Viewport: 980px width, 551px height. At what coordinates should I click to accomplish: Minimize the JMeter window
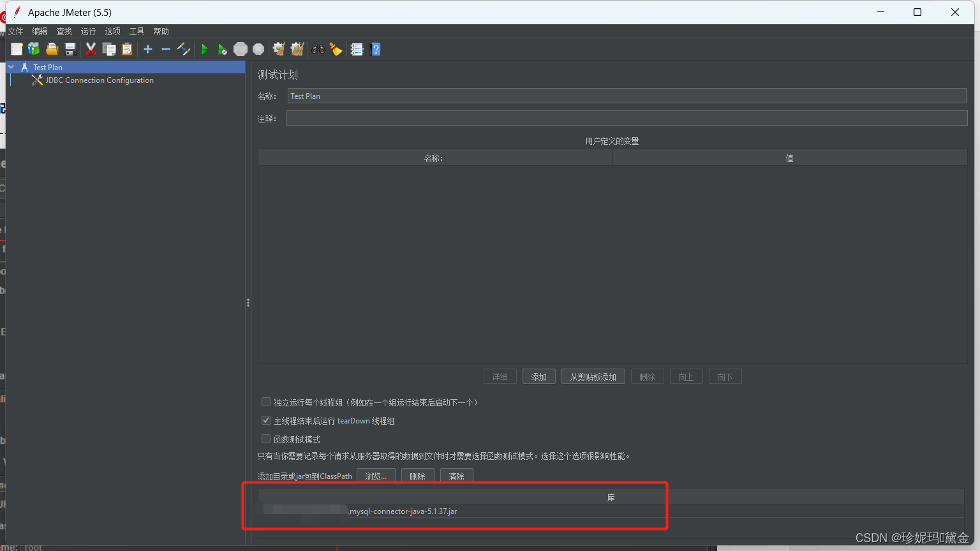(880, 12)
